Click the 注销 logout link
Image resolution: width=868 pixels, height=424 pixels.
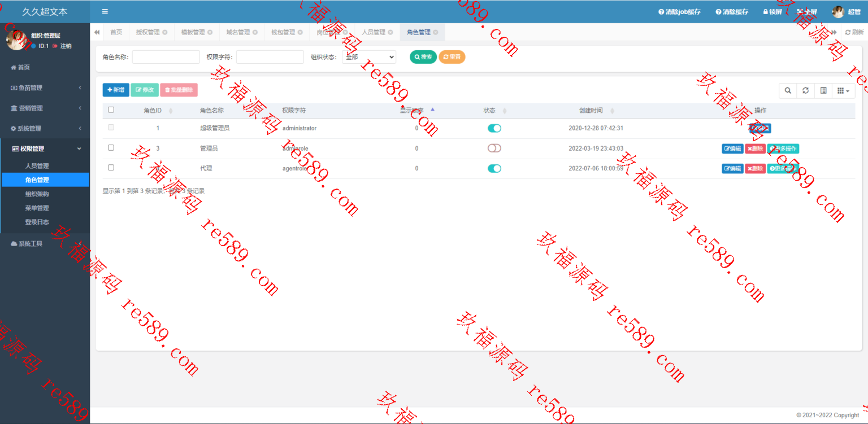point(62,46)
